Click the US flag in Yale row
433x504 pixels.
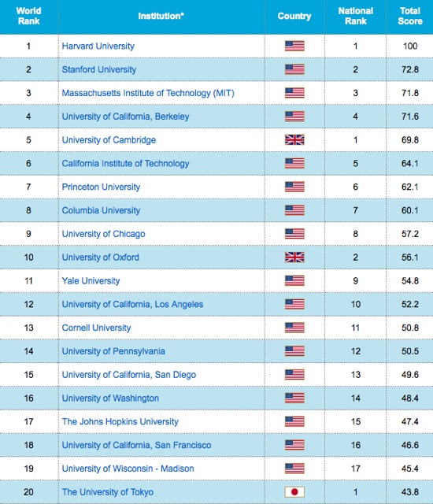tap(294, 280)
